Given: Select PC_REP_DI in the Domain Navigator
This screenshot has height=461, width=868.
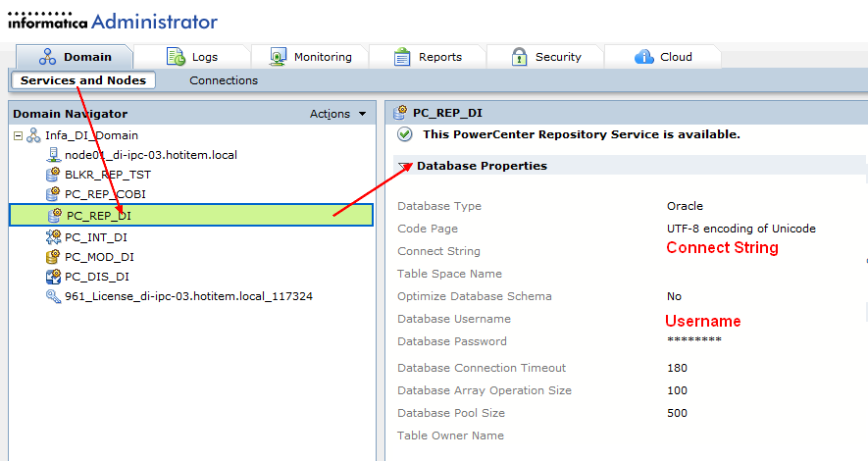Looking at the screenshot, I should coord(98,216).
